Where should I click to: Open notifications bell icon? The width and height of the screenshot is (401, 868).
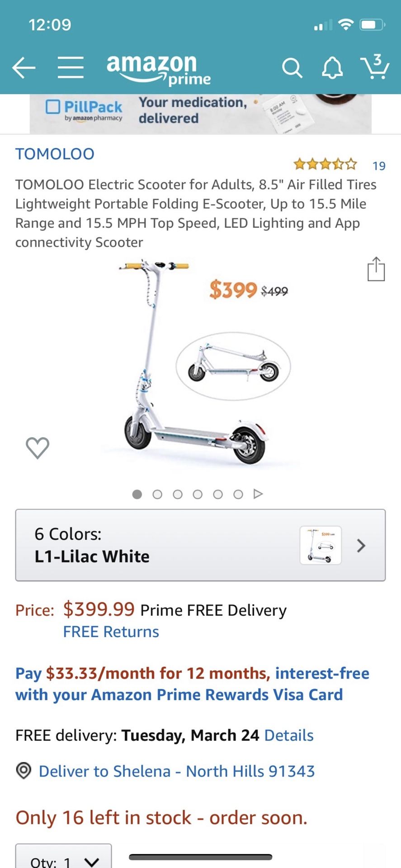(x=332, y=68)
